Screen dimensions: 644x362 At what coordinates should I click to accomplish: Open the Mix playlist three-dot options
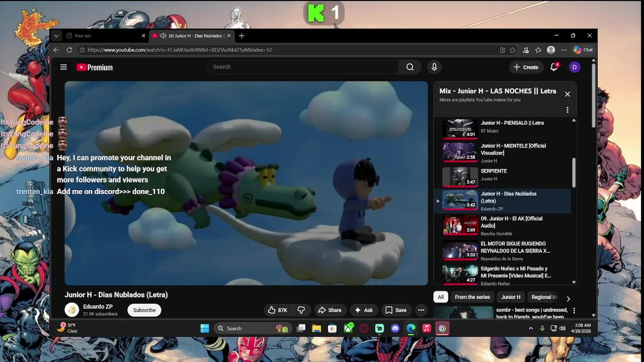[568, 110]
